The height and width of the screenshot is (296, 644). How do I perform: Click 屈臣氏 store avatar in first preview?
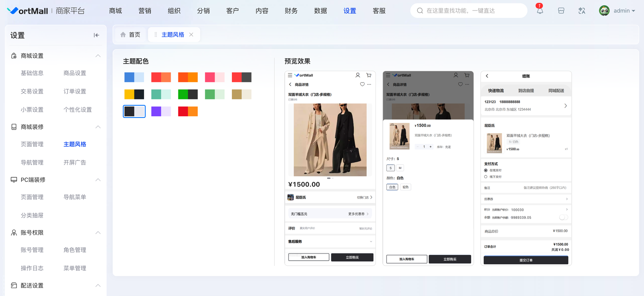(x=291, y=197)
